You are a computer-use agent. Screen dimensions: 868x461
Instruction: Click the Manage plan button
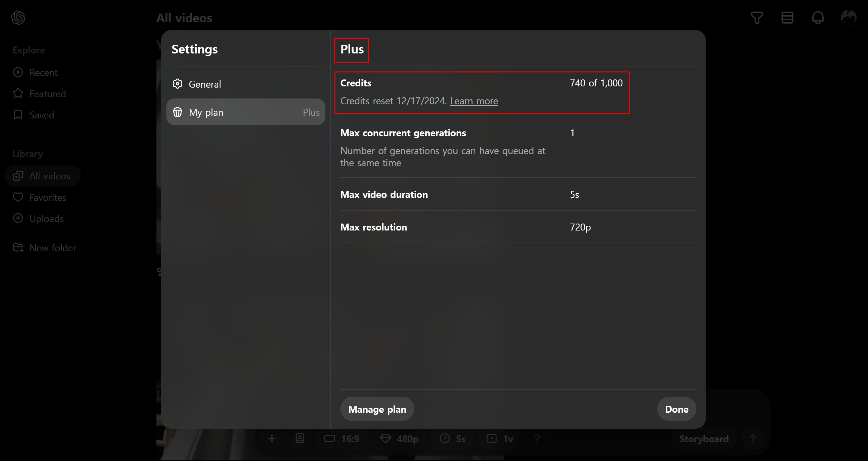pos(377,409)
